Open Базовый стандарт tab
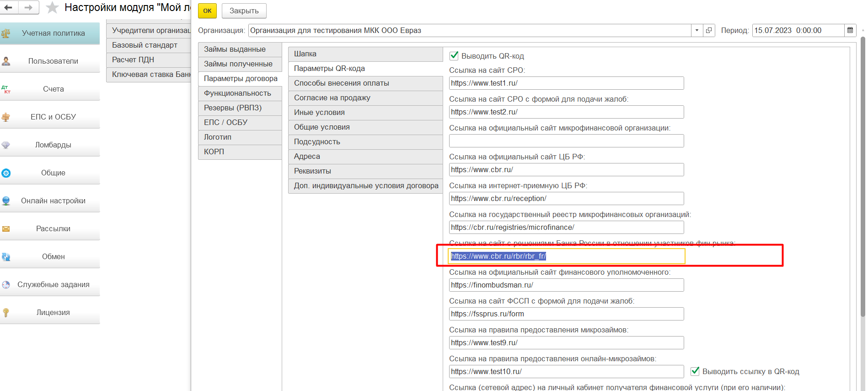This screenshot has width=868, height=391. 149,45
